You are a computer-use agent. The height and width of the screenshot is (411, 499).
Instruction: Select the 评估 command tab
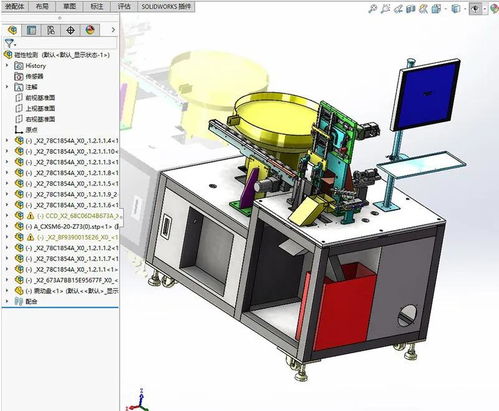pyautogui.click(x=124, y=6)
